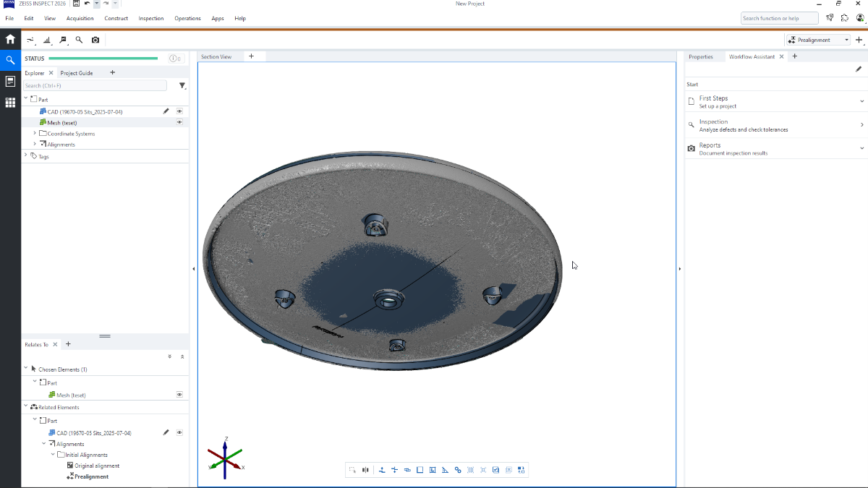This screenshot has width=868, height=488.
Task: Toggle visibility eye for Mesh (teset) in Explorer
Action: [x=179, y=122]
